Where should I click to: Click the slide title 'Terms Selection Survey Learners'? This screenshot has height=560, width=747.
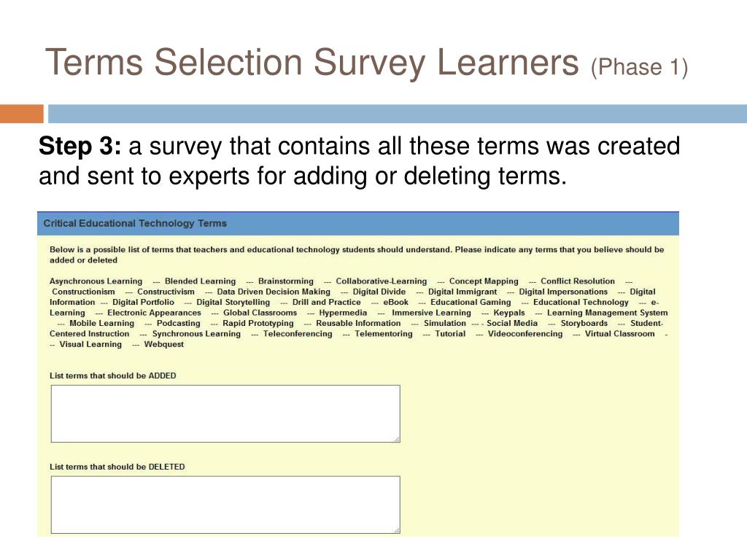(312, 63)
